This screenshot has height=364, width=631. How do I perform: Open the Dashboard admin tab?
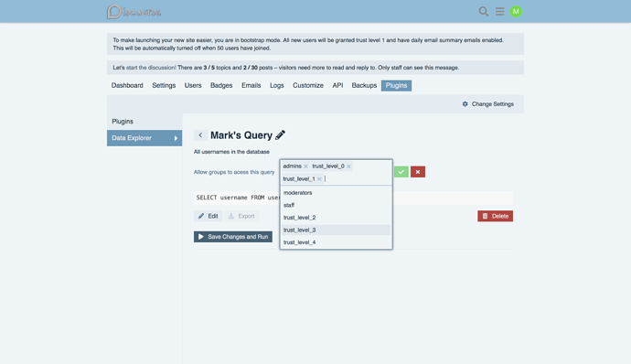point(127,85)
